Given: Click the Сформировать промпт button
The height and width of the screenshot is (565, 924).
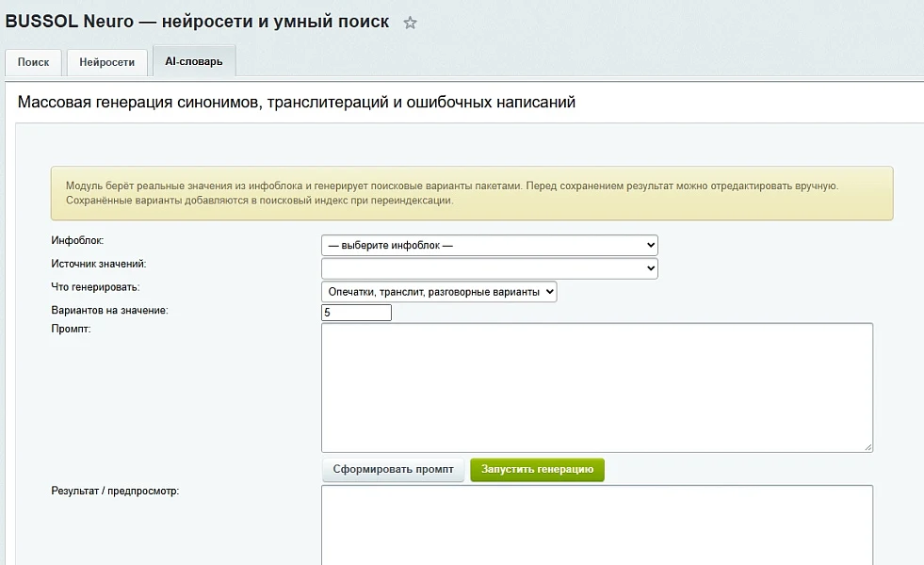Looking at the screenshot, I should pos(393,470).
